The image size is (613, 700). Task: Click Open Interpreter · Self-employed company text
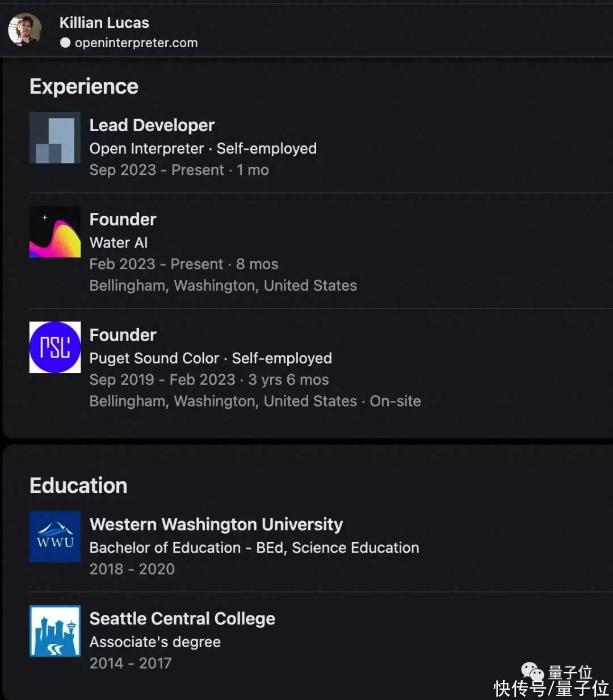click(x=203, y=148)
